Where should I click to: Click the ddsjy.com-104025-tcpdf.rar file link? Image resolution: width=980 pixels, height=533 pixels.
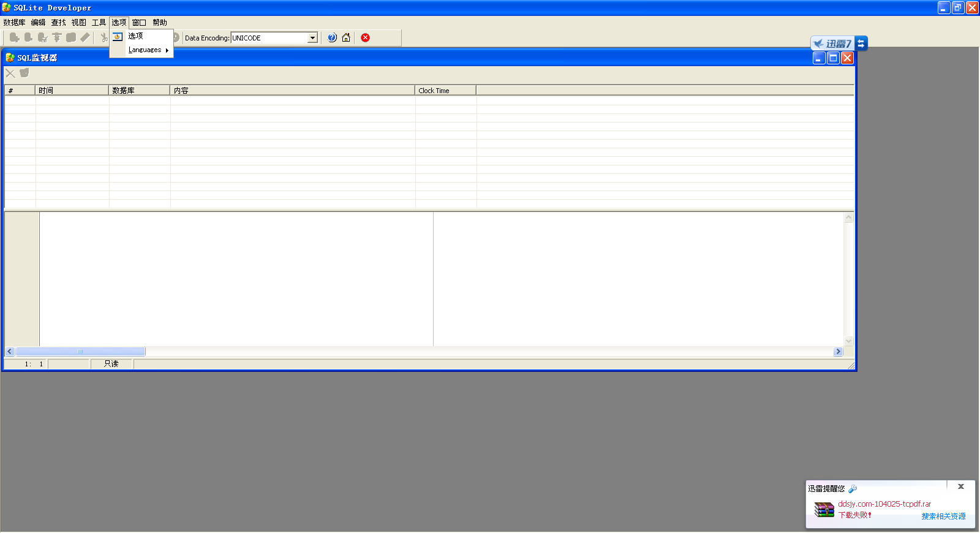pyautogui.click(x=884, y=504)
